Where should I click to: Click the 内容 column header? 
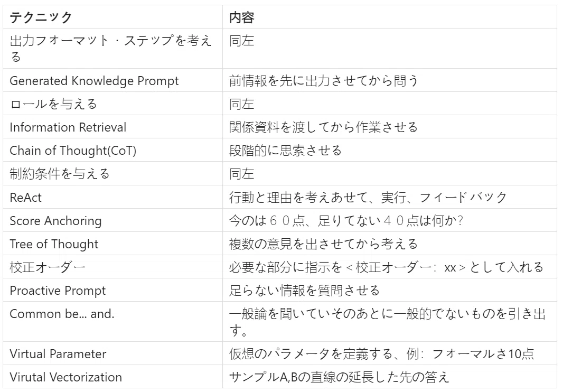(390, 17)
